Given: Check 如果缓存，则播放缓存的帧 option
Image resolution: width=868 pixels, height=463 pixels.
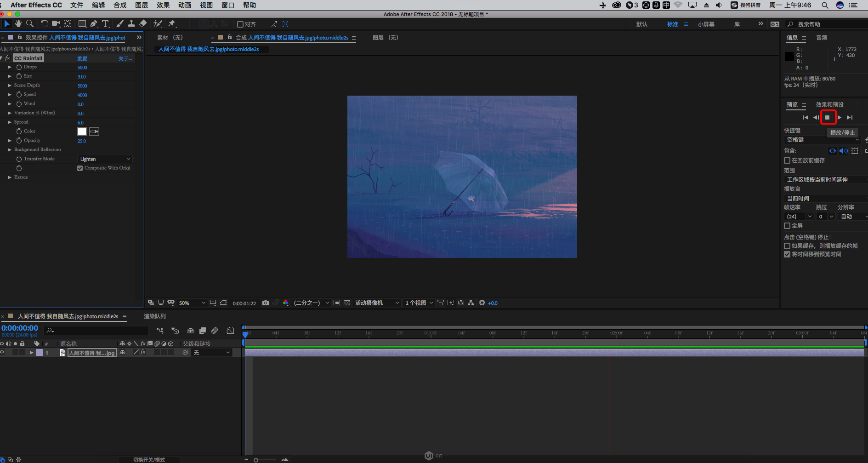Looking at the screenshot, I should point(787,246).
